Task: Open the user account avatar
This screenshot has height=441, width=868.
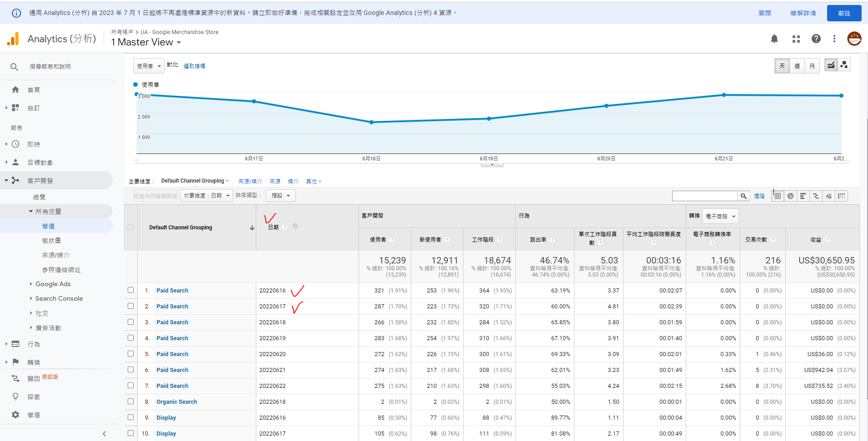Action: 854,39
